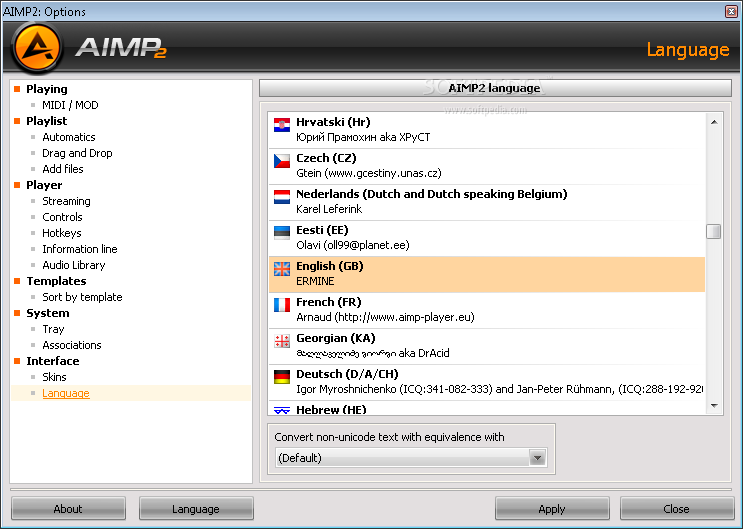Click the British flag beside English (GB)

click(282, 269)
